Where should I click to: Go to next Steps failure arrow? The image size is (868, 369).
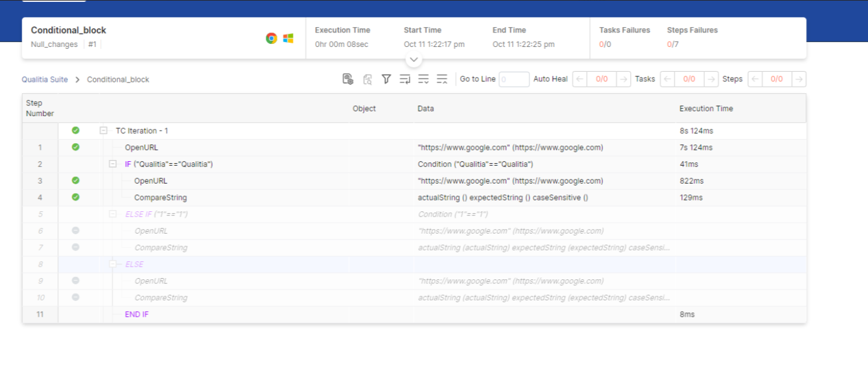(799, 79)
